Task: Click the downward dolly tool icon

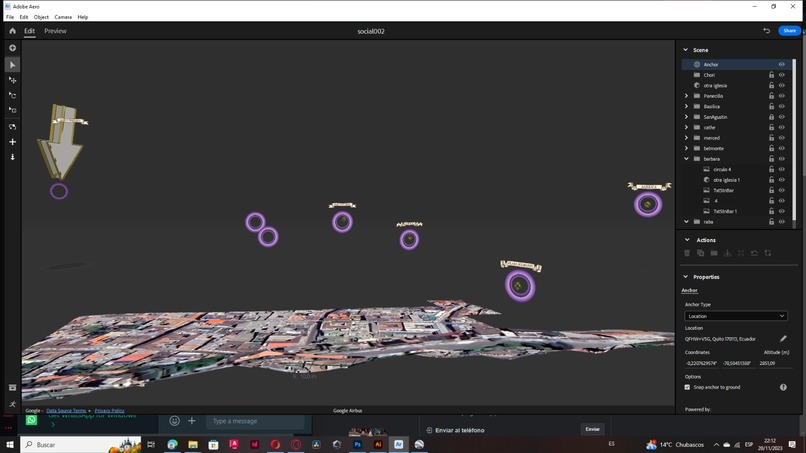Action: 12,157
